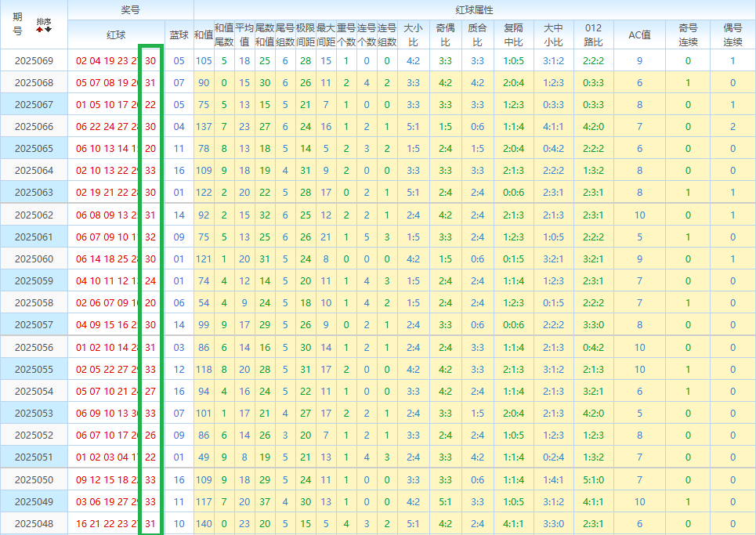Select period 2025051 row
The width and height of the screenshot is (756, 535).
click(378, 457)
